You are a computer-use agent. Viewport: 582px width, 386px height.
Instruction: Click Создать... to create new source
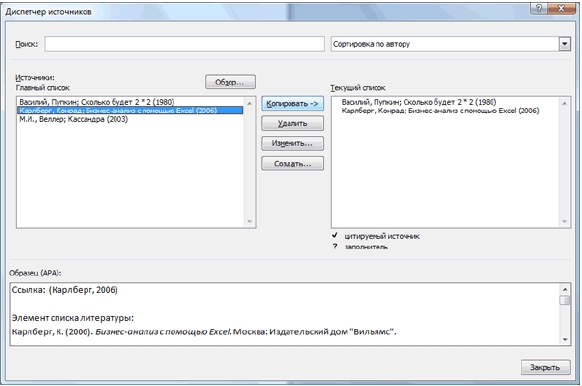(292, 164)
